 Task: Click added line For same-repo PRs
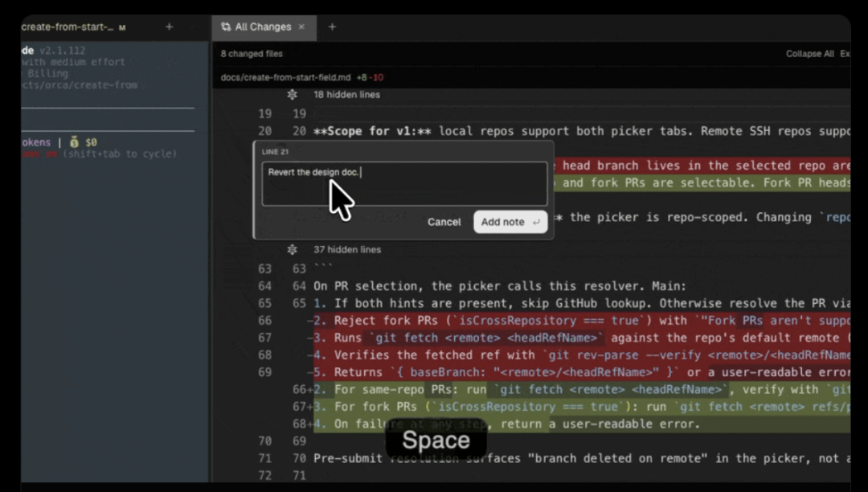pos(581,390)
